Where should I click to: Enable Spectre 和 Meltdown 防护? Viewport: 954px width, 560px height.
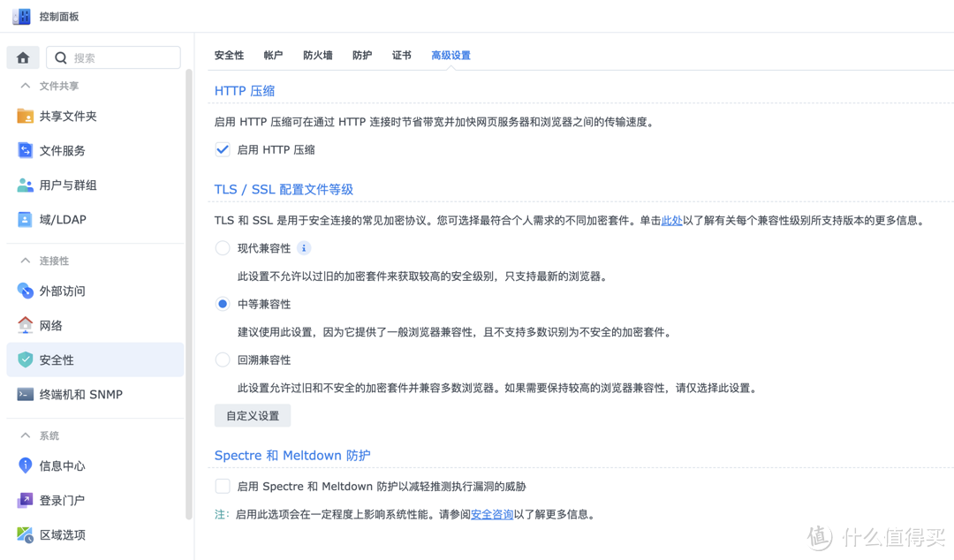(x=223, y=486)
